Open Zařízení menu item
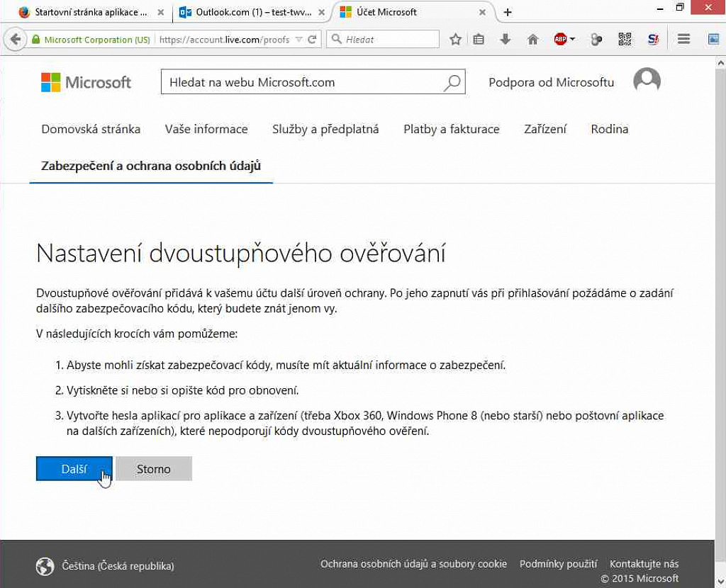Image resolution: width=726 pixels, height=588 pixels. (545, 129)
